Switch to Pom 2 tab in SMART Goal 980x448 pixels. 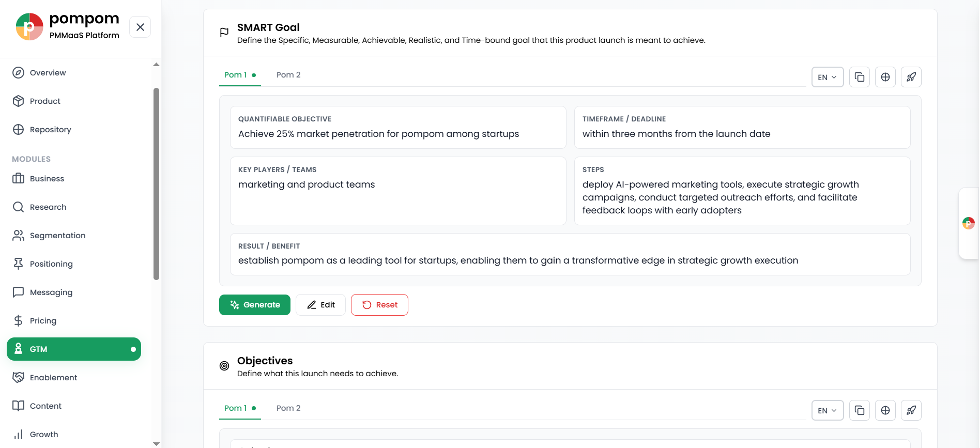pyautogui.click(x=288, y=75)
